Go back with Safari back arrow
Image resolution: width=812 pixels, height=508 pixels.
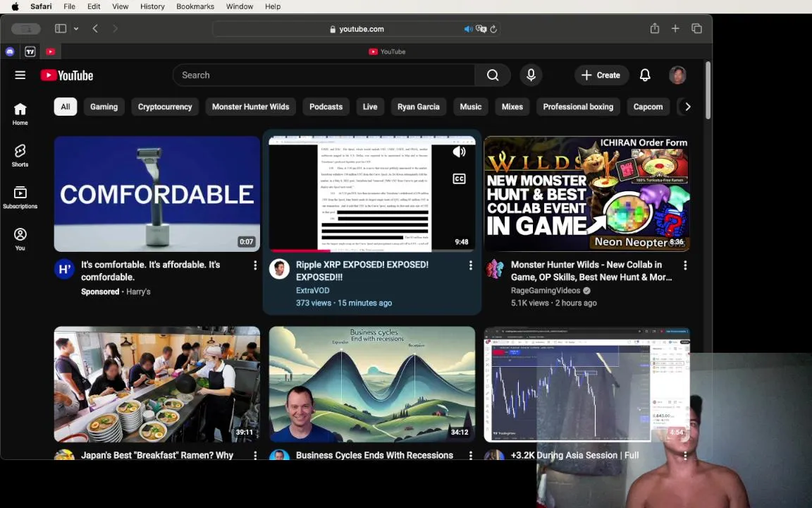coord(95,28)
